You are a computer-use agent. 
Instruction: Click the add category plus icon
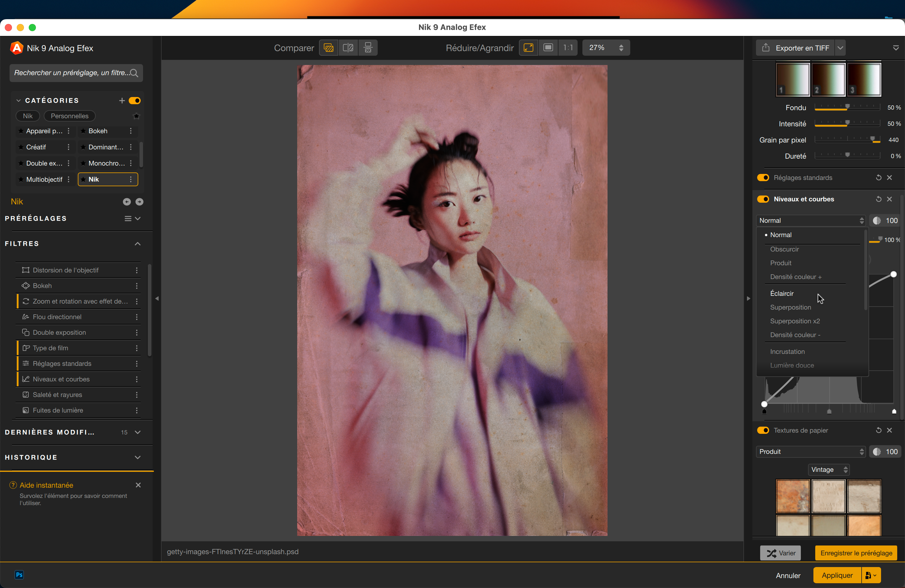pyautogui.click(x=122, y=101)
